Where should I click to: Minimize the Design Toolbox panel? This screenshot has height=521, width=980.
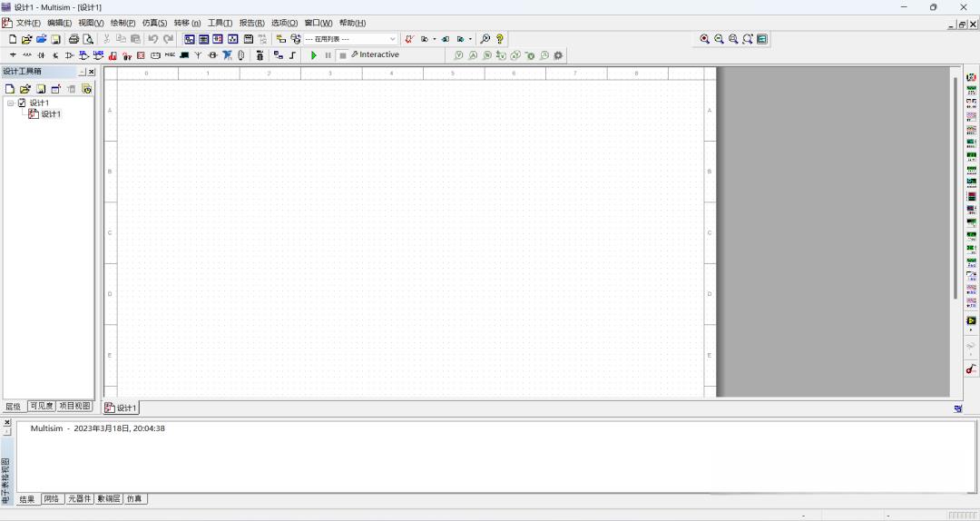tap(82, 72)
